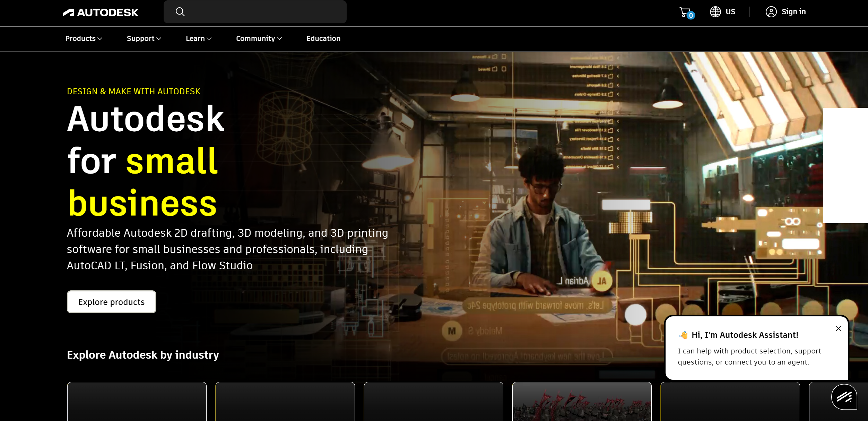Click the "Explore Autodesk by industry" heading
This screenshot has width=868, height=421.
point(143,355)
